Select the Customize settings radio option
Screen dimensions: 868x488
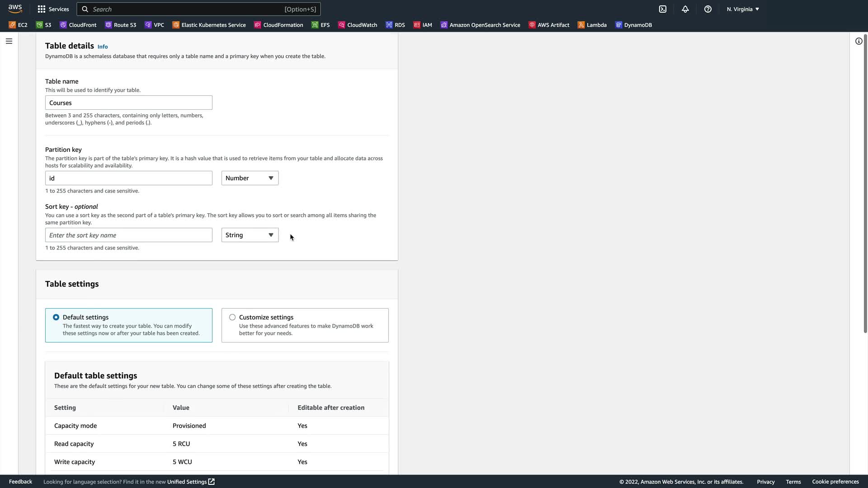232,317
